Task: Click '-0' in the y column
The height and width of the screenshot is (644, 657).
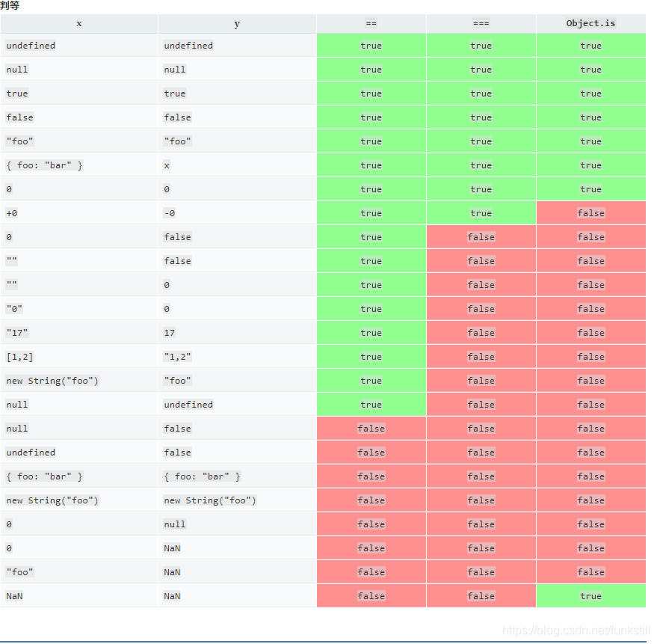Action: click(169, 213)
